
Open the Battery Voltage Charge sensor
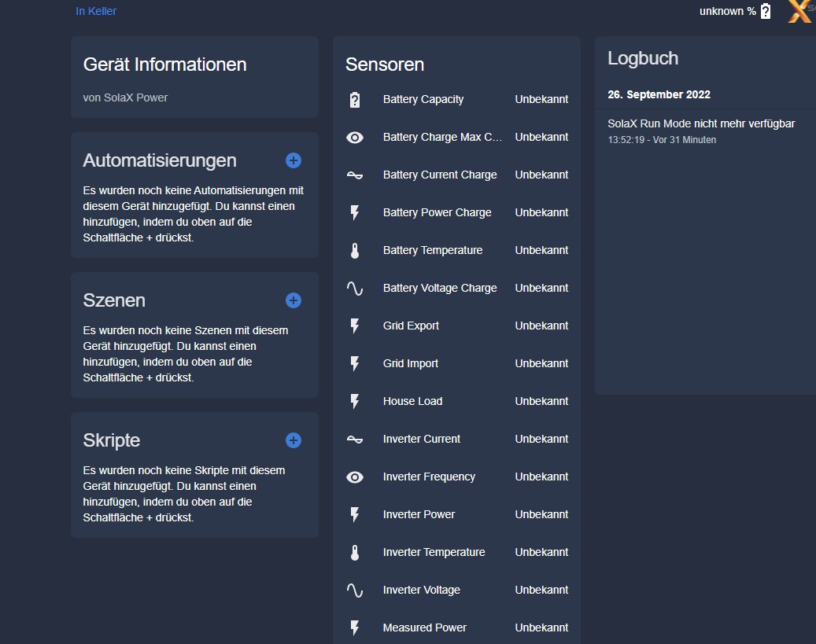click(x=457, y=288)
